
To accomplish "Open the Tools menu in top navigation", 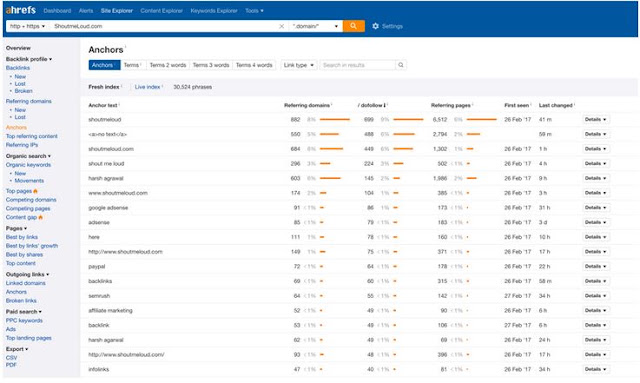I will tap(254, 11).
